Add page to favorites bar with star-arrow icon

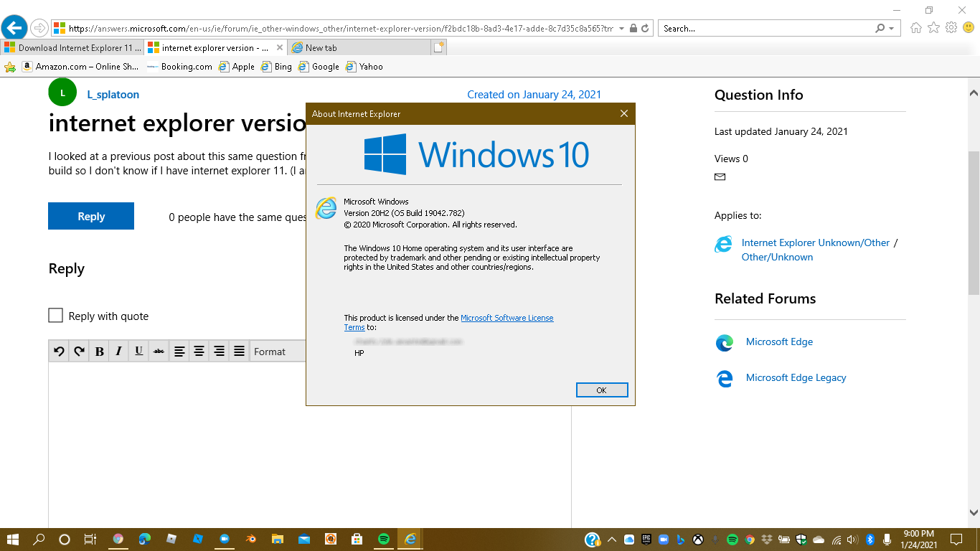coord(10,67)
